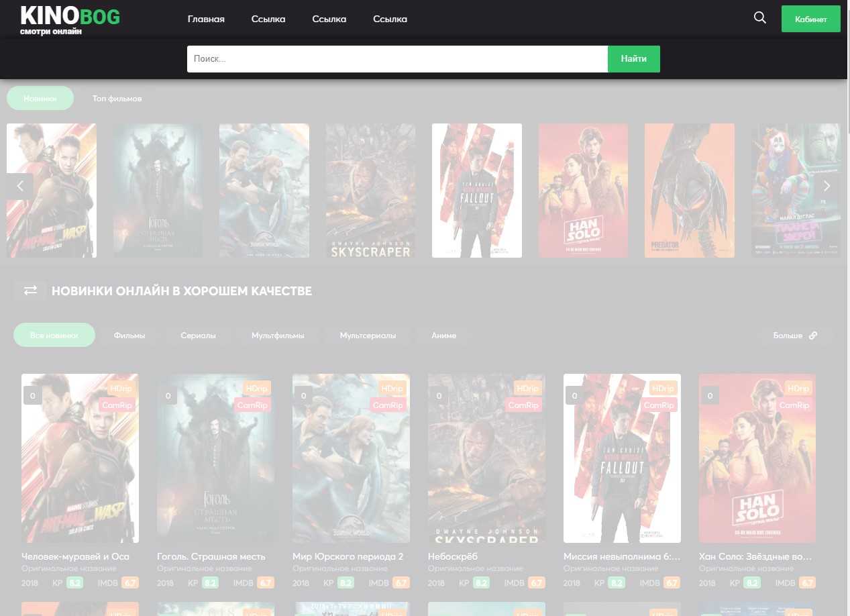This screenshot has width=850, height=616.
Task: Open the Главная menu item
Action: (x=206, y=19)
